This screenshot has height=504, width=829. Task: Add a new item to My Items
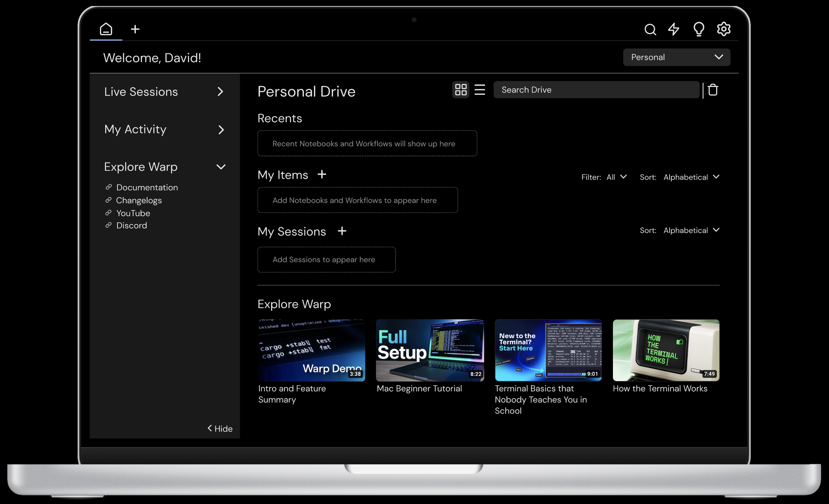[x=322, y=175]
